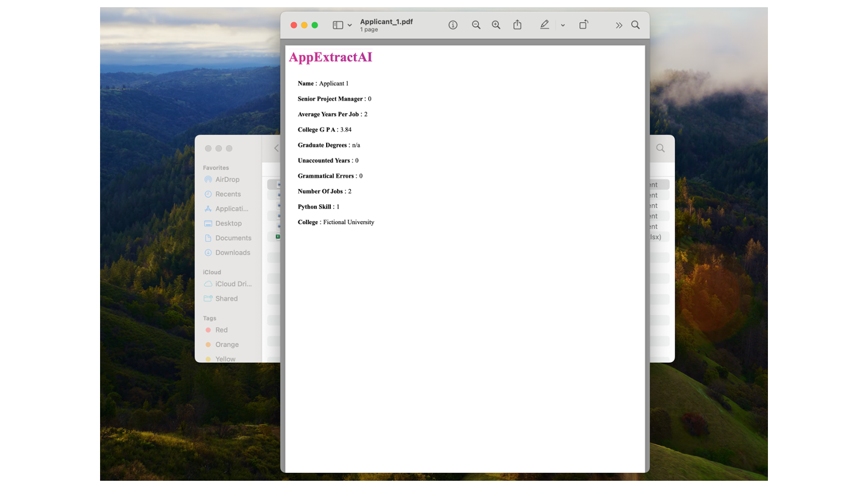Screen dimensions: 868x488
Task: Click the Downloads arrow icon in Finder
Action: [x=208, y=252]
